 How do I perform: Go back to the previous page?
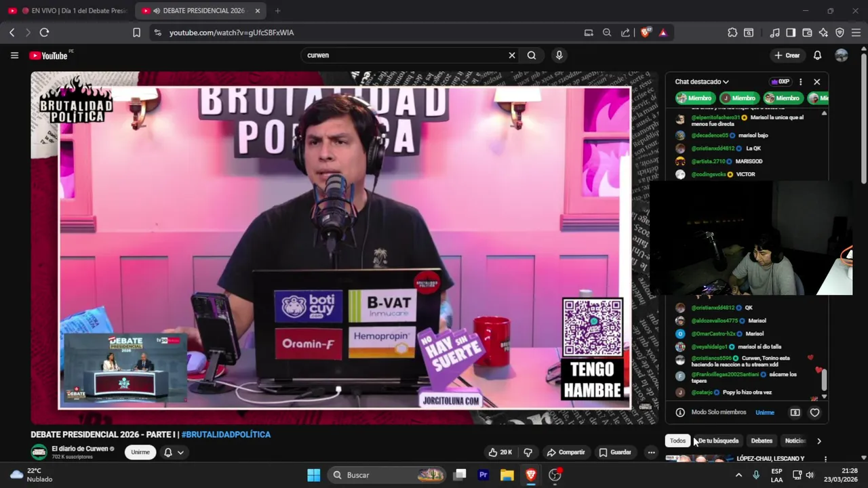coord(12,33)
